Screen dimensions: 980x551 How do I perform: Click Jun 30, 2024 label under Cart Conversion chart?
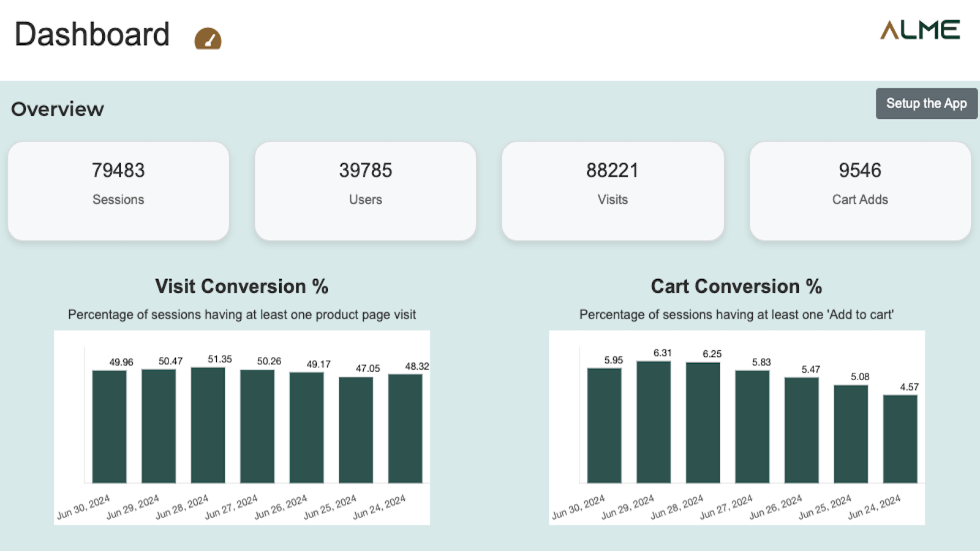tap(578, 507)
